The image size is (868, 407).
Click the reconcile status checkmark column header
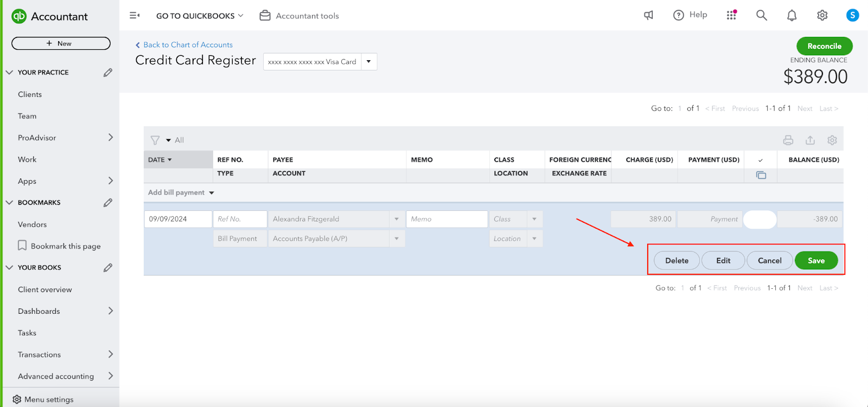pyautogui.click(x=761, y=160)
